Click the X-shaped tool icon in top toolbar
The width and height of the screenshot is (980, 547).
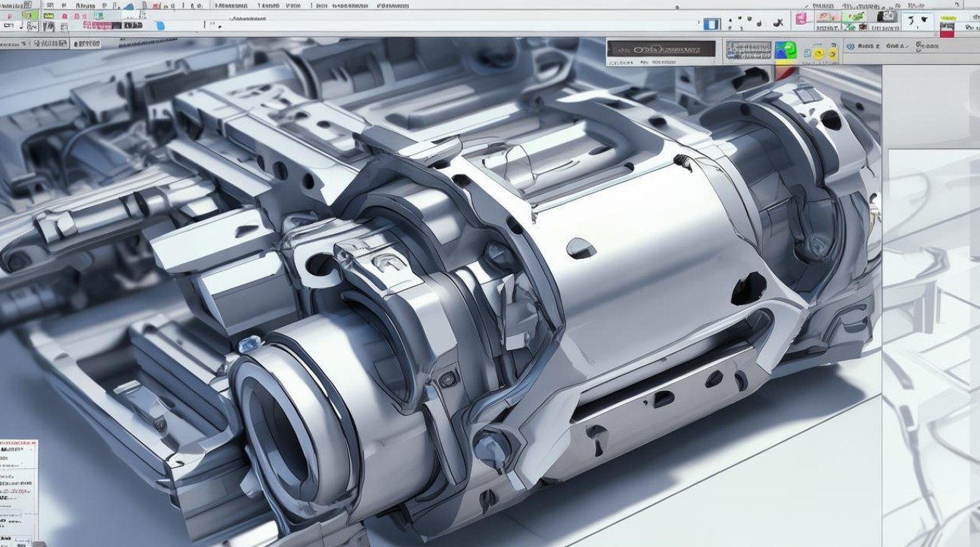point(779,23)
